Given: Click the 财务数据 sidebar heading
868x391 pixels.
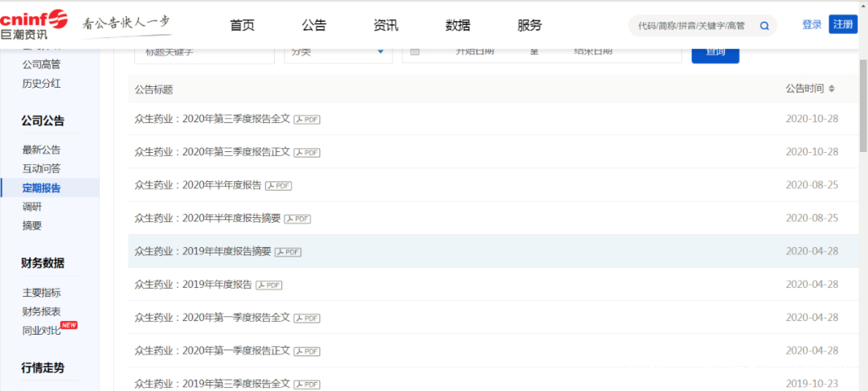Looking at the screenshot, I should pos(43,262).
